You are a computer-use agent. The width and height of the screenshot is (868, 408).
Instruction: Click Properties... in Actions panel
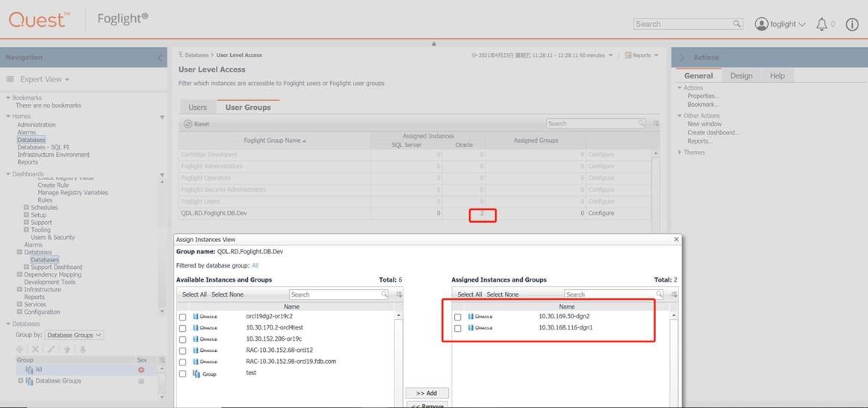(703, 96)
